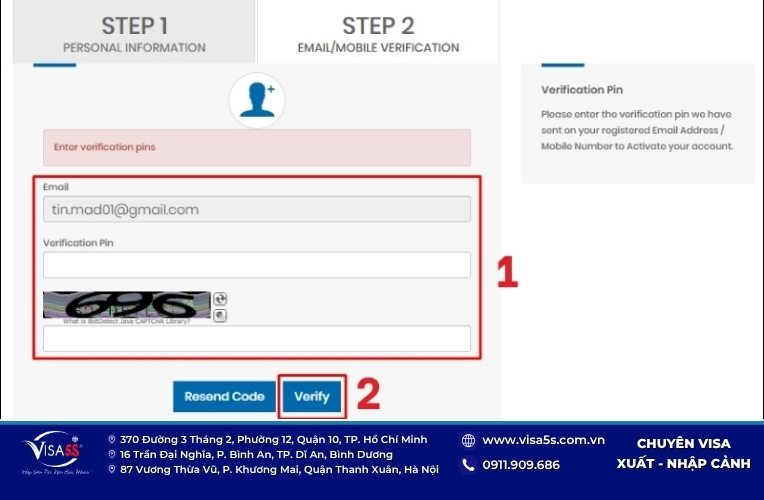Open the www.visa5s.com.vn link
This screenshot has height=500, width=764.
(543, 440)
